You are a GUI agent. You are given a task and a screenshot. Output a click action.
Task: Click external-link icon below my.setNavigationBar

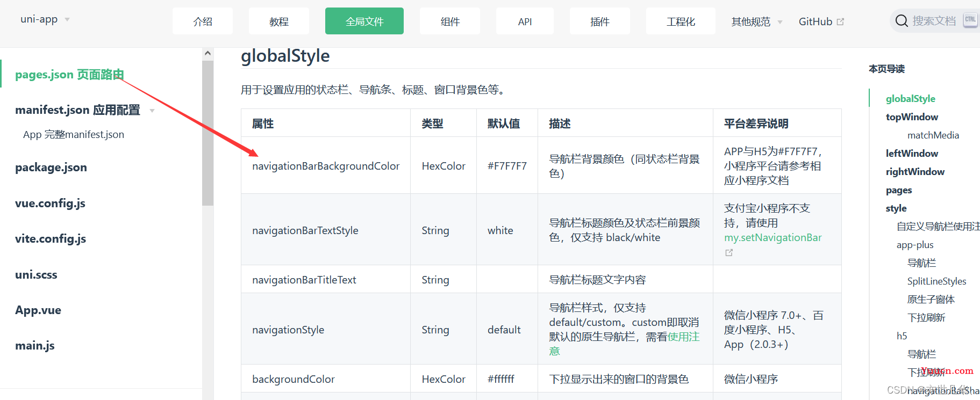pyautogui.click(x=729, y=252)
